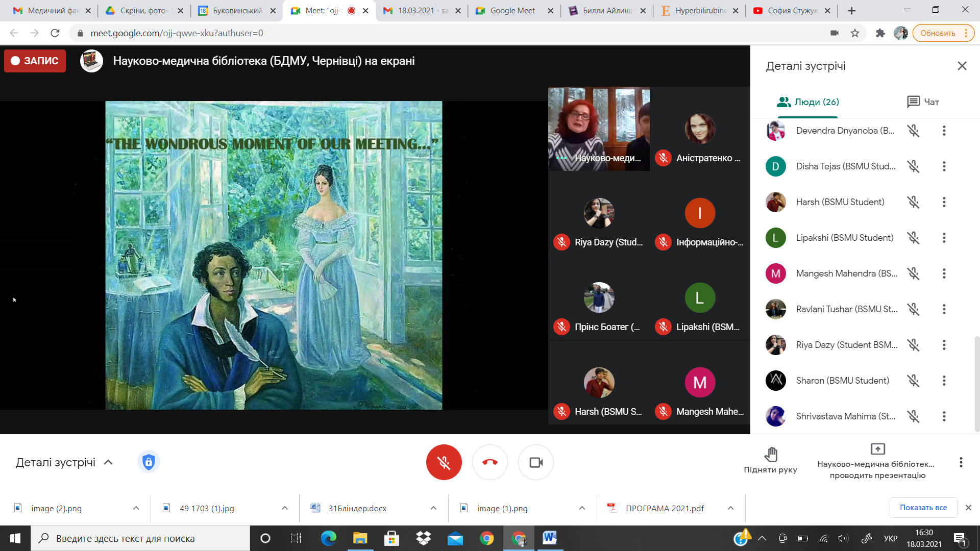Select the Аністратенко participant tile
Image resolution: width=980 pixels, height=551 pixels.
click(700, 129)
